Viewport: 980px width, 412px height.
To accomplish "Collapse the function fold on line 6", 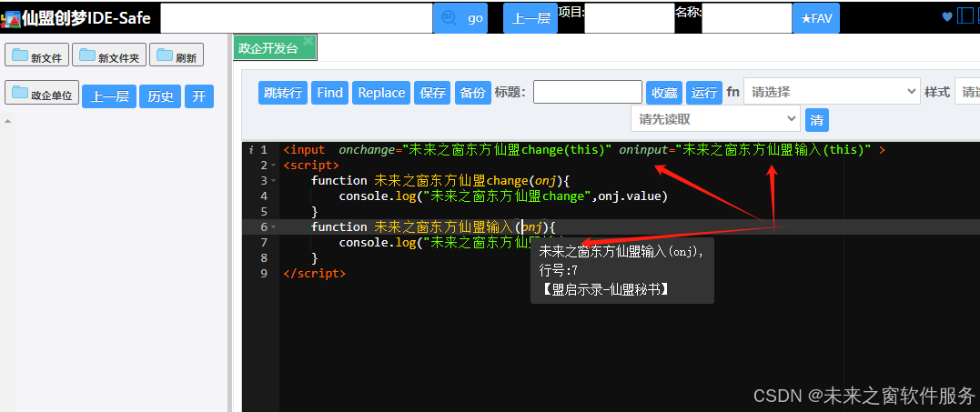I will pyautogui.click(x=274, y=227).
